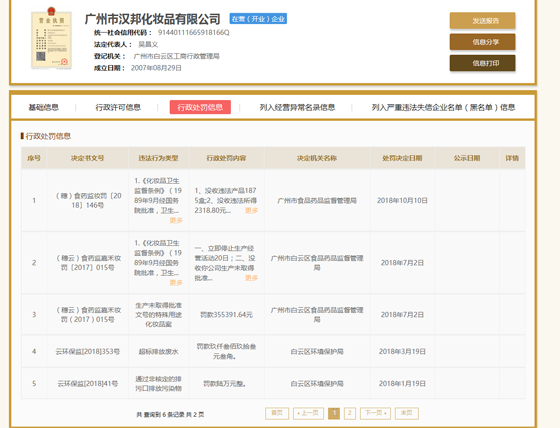Select the 行政处罚信息 tab
This screenshot has height=428, width=560.
(200, 107)
